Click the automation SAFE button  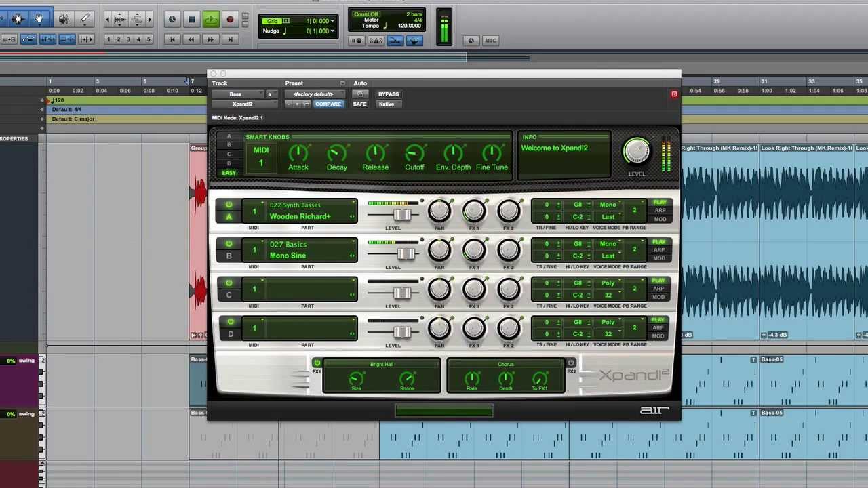tap(359, 104)
